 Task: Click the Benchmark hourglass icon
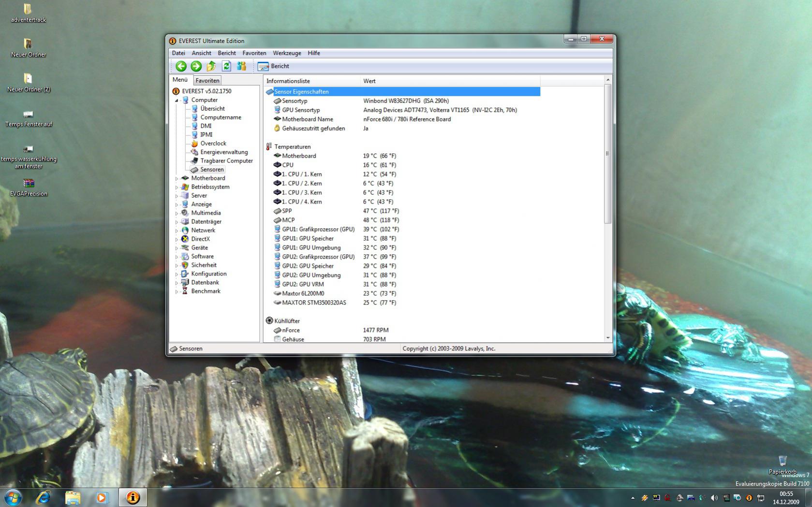tap(185, 291)
